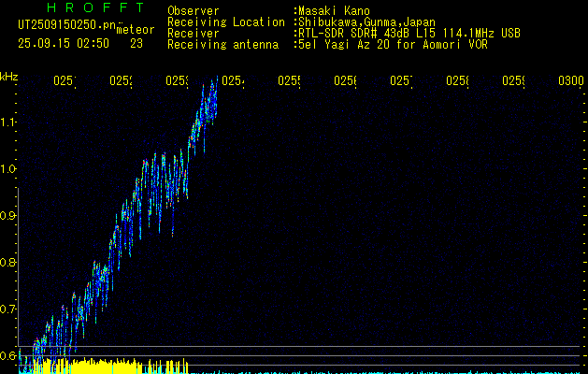Click the 0300 time marker
This screenshot has width=588, height=374.
[571, 81]
